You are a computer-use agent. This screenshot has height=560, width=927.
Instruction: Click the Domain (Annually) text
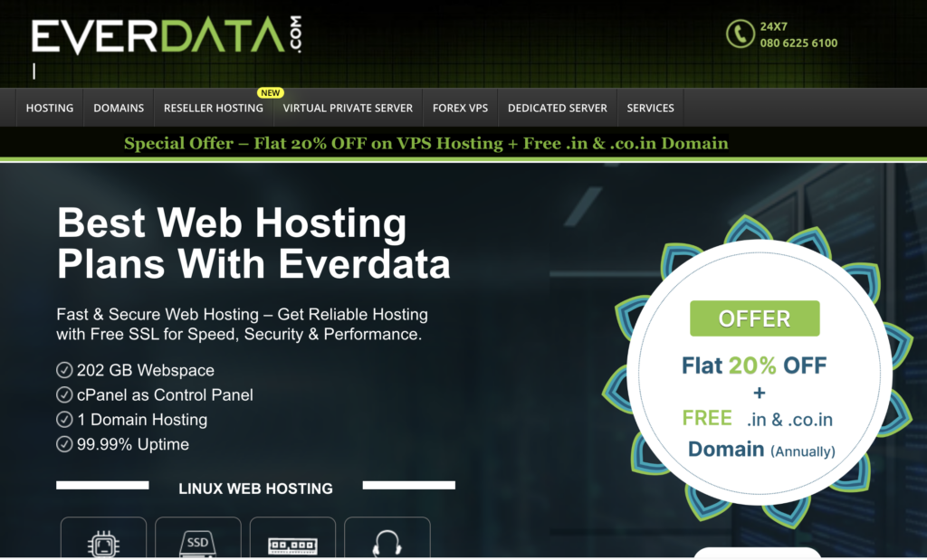[x=761, y=450]
